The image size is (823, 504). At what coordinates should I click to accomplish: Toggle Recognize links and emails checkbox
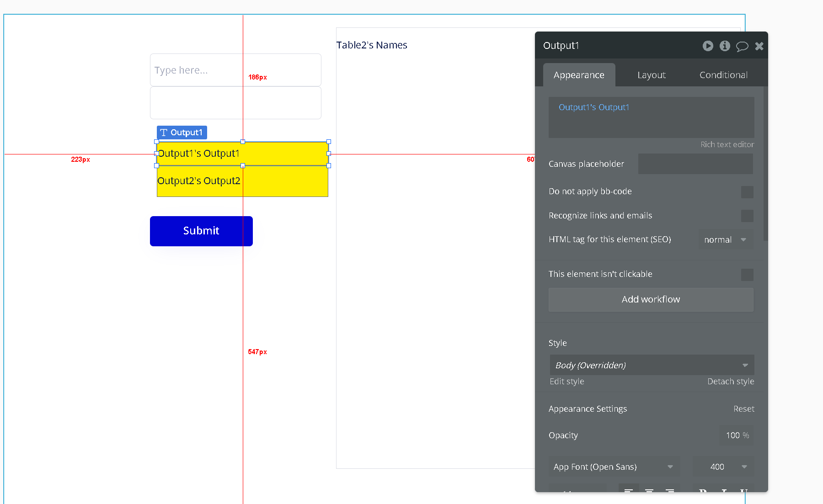pos(747,216)
